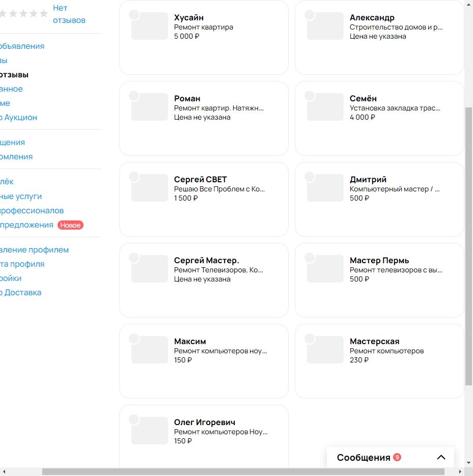Open the объявления sidebar link
Screen dimensions: 473x476
tap(22, 46)
